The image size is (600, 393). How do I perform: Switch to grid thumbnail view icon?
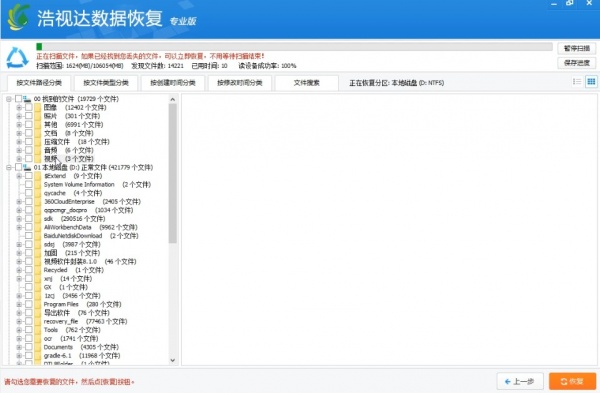click(591, 82)
